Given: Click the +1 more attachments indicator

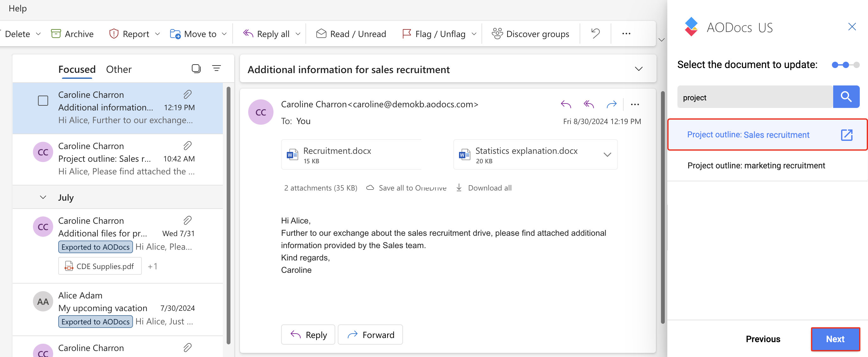Looking at the screenshot, I should pos(152,266).
